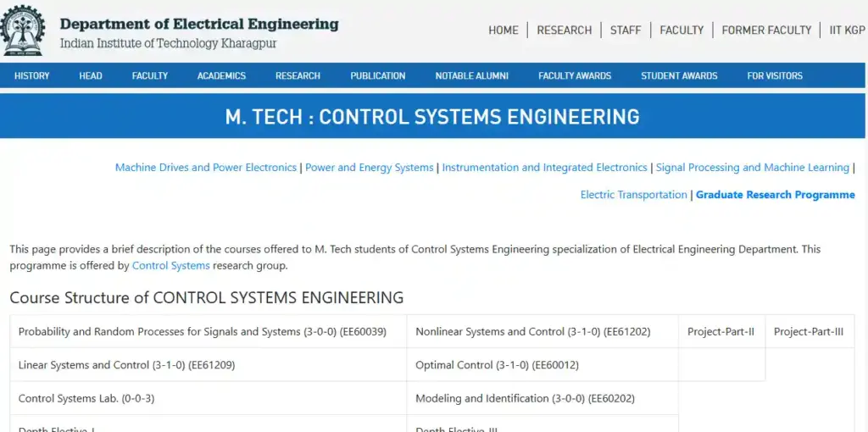Open ACADEMICS menu item
This screenshot has width=868, height=432.
221,76
